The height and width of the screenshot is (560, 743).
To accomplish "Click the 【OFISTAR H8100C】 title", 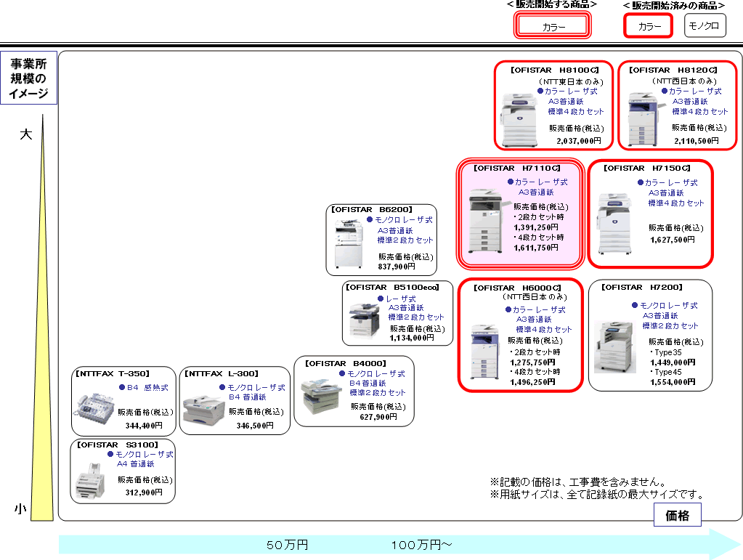I will (555, 70).
